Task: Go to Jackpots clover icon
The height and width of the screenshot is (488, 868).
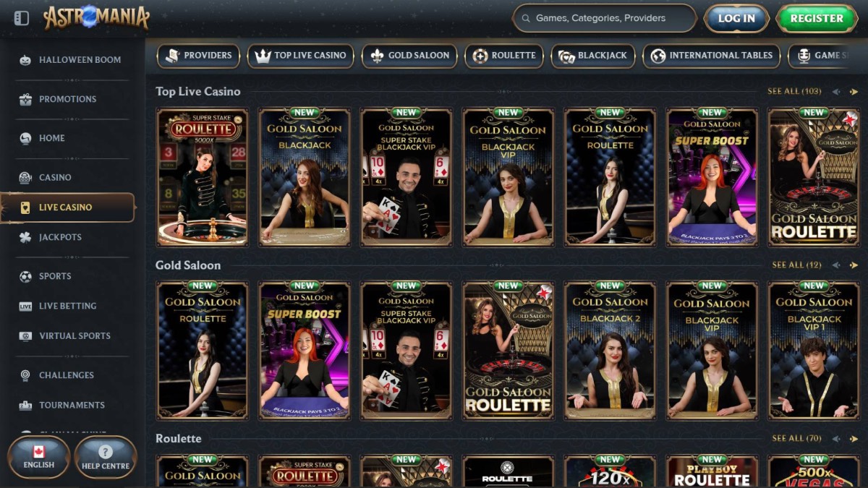Action: pos(25,237)
